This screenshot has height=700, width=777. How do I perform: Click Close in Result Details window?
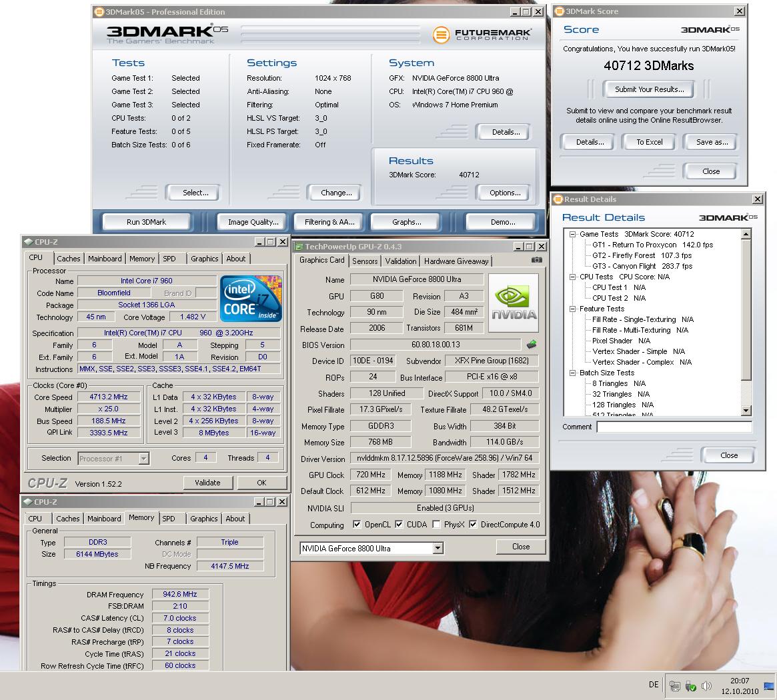[728, 455]
